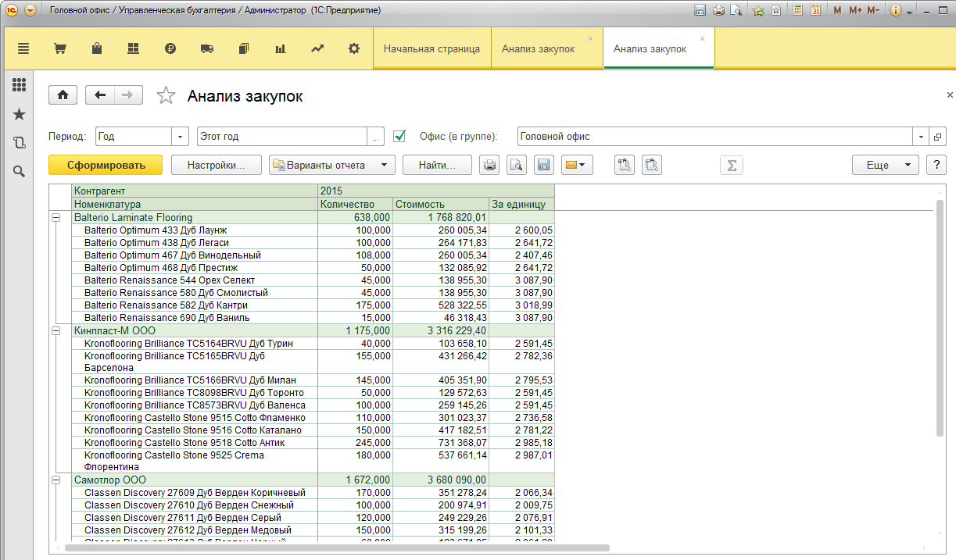Collapse all report groups icon
The height and width of the screenshot is (560, 956).
coord(652,165)
